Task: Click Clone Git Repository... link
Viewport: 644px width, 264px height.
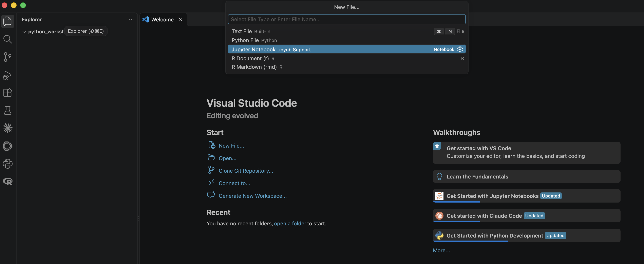Action: pyautogui.click(x=246, y=171)
